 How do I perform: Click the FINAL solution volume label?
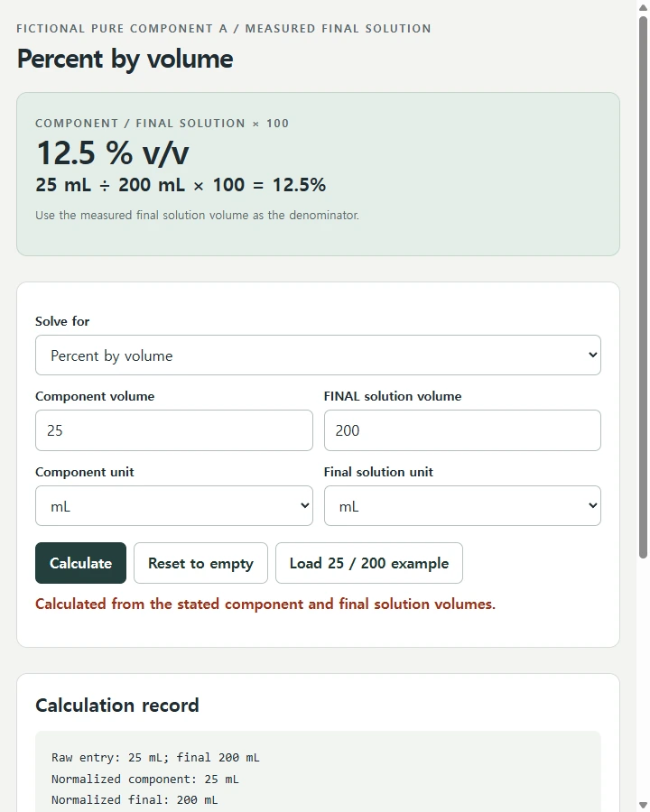[393, 396]
